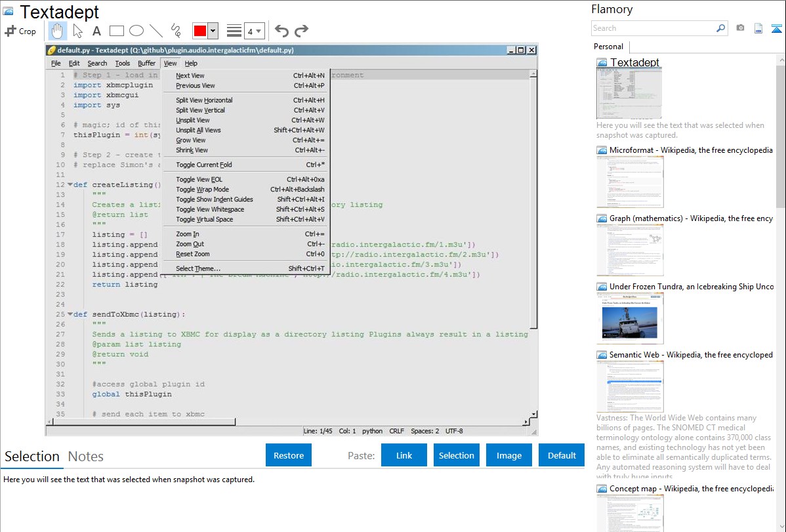Select the Crop tool
Viewport: 786px width, 532px height.
coord(20,31)
